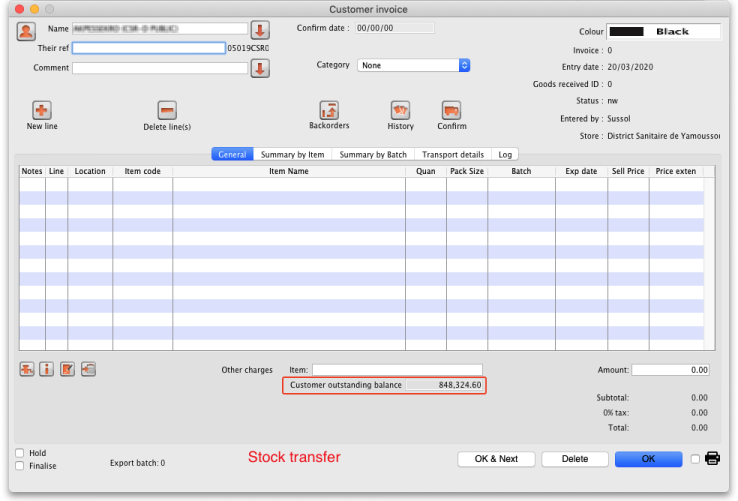Open the Transport details tab
The height and width of the screenshot is (501, 738).
pyautogui.click(x=454, y=155)
